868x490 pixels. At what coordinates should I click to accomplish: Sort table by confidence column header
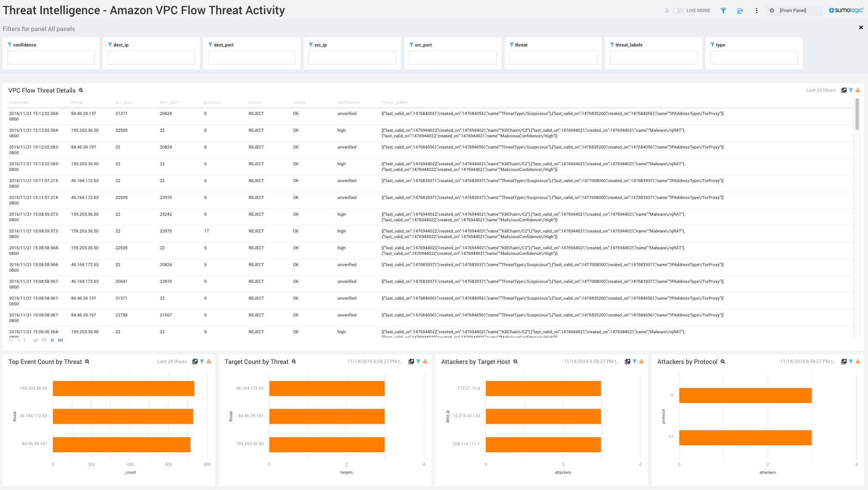[x=348, y=102]
